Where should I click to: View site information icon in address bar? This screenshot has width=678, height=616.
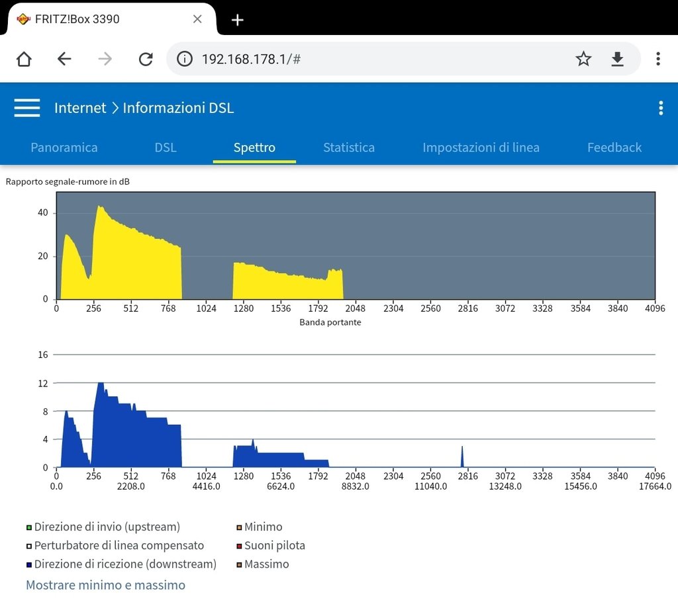click(x=185, y=60)
